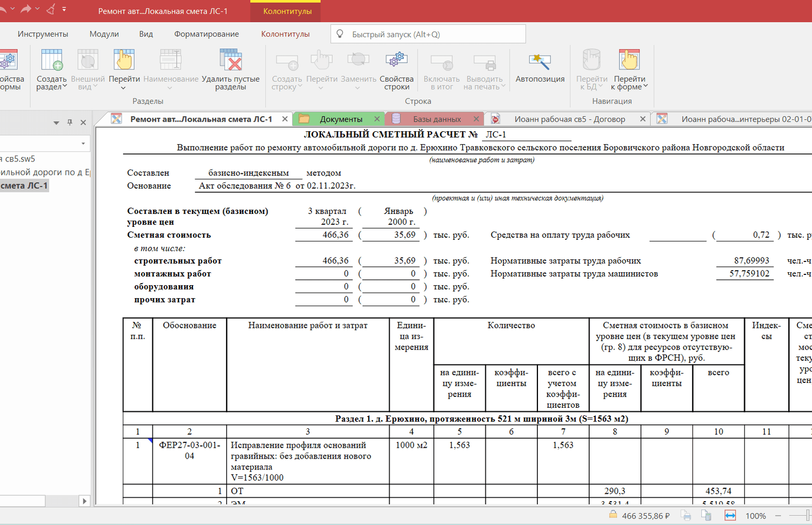Click greyed Перейти к БД icon

pos(591,60)
